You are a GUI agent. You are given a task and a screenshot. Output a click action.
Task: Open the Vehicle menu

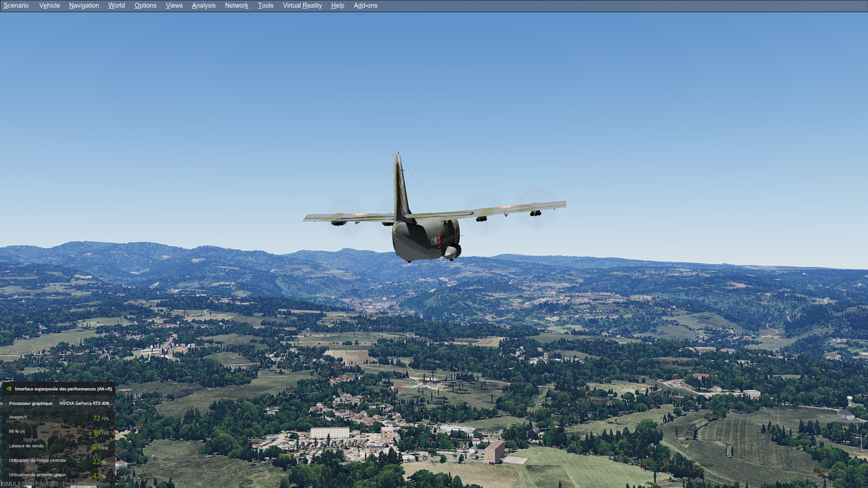pyautogui.click(x=49, y=5)
